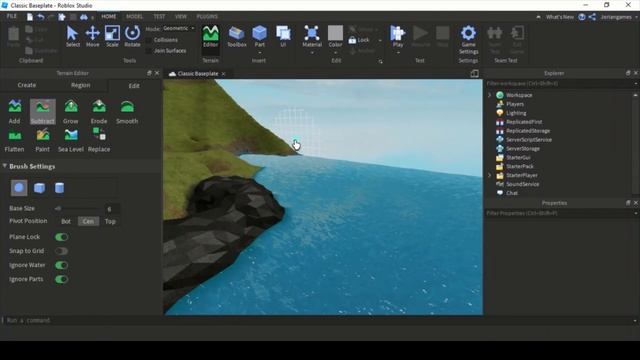Screen dimensions: 640x360
Task: Set pivot position to Bot
Action: (x=66, y=221)
